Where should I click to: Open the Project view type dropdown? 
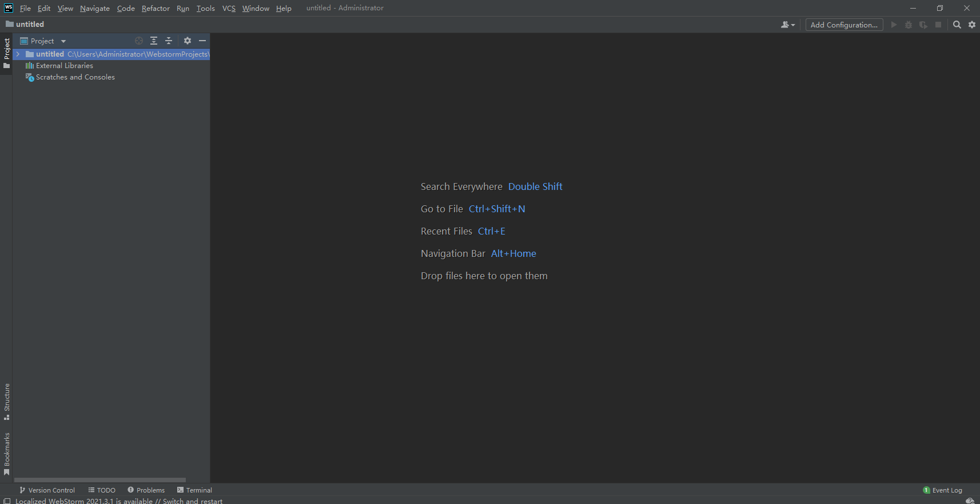[x=43, y=41]
